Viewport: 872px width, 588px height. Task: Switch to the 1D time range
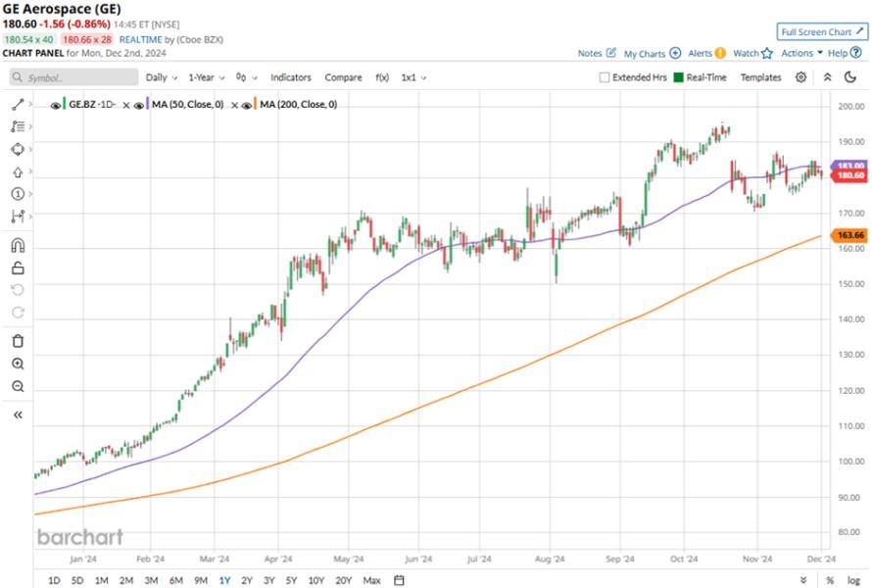54,580
